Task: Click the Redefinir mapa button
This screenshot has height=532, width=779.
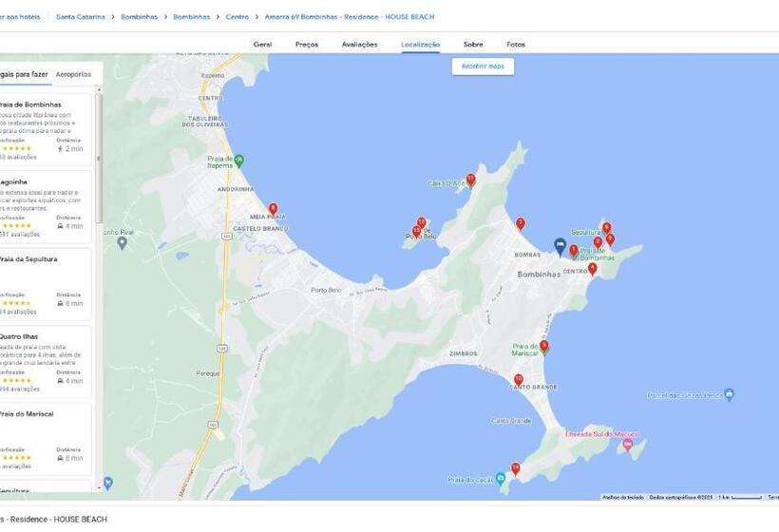Action: [483, 66]
